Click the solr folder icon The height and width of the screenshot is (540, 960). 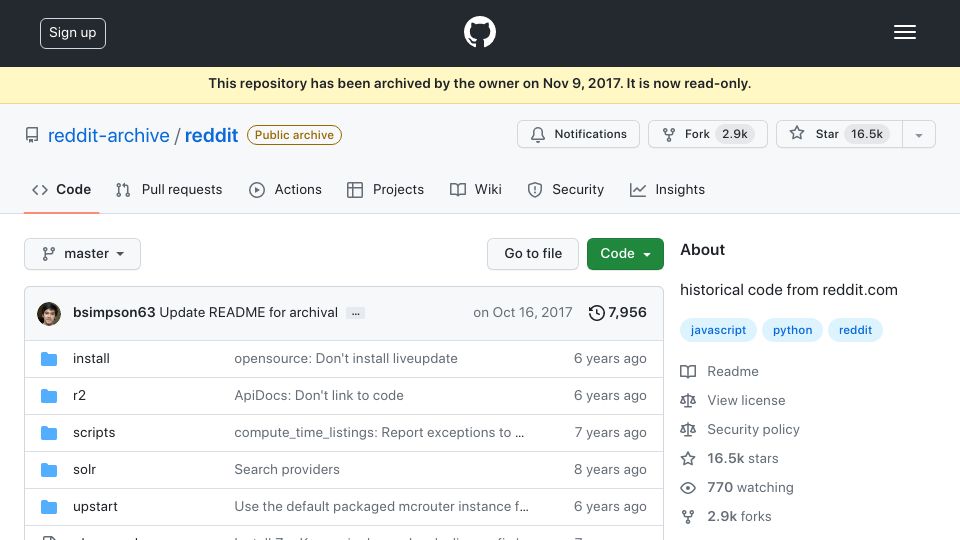pos(49,470)
